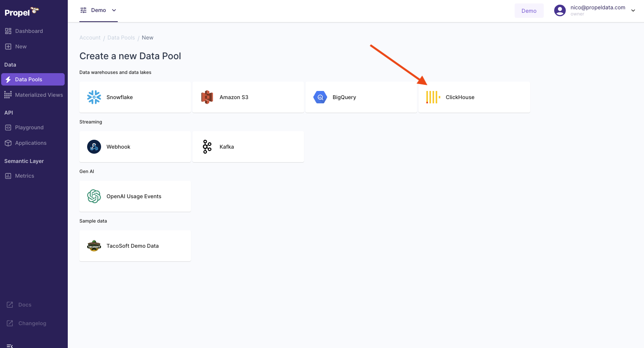Click the nico@propeldata.com email text
Image resolution: width=644 pixels, height=348 pixels.
coord(598,7)
